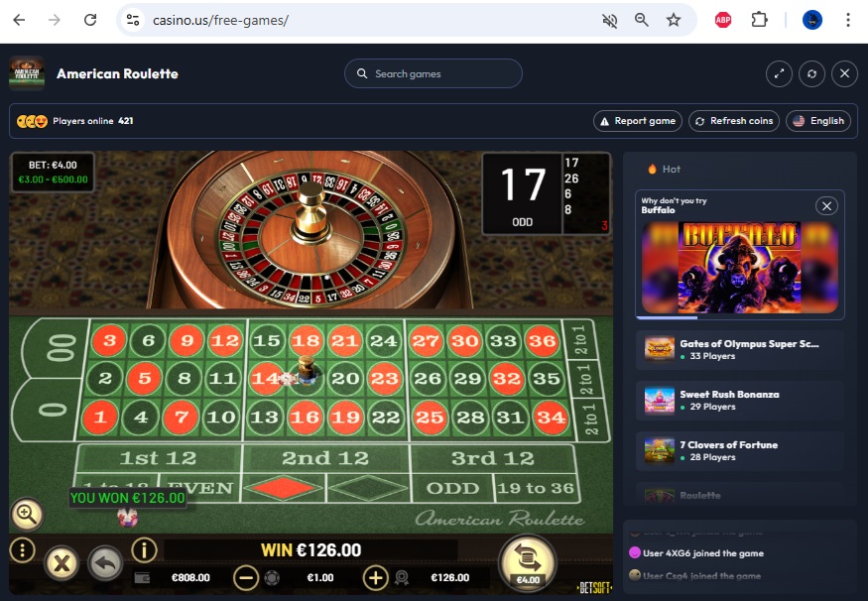Click the rebet spin €4.00 button
The image size is (868, 601).
point(528,563)
